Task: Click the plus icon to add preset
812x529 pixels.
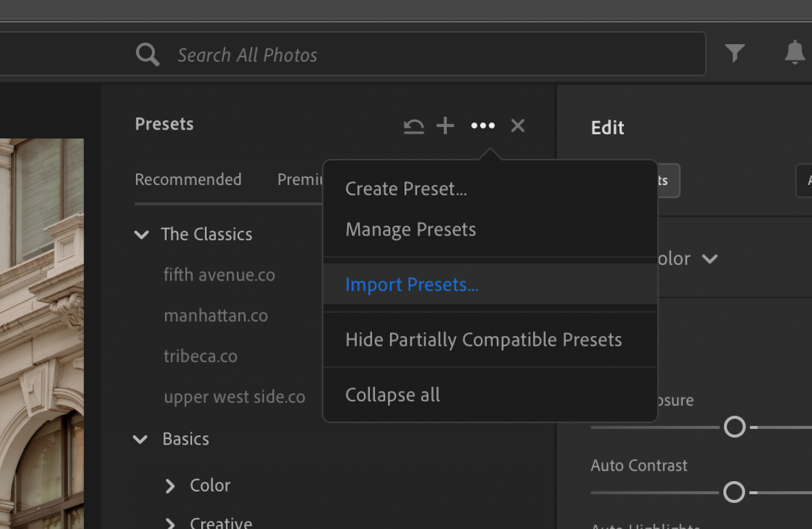Action: (445, 126)
